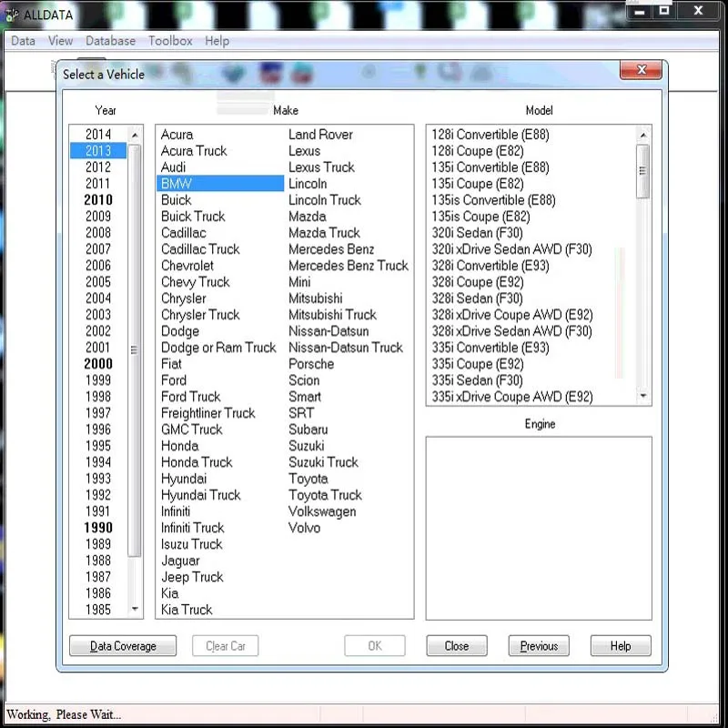
Task: Select Freightliner Truck make
Action: click(x=207, y=413)
